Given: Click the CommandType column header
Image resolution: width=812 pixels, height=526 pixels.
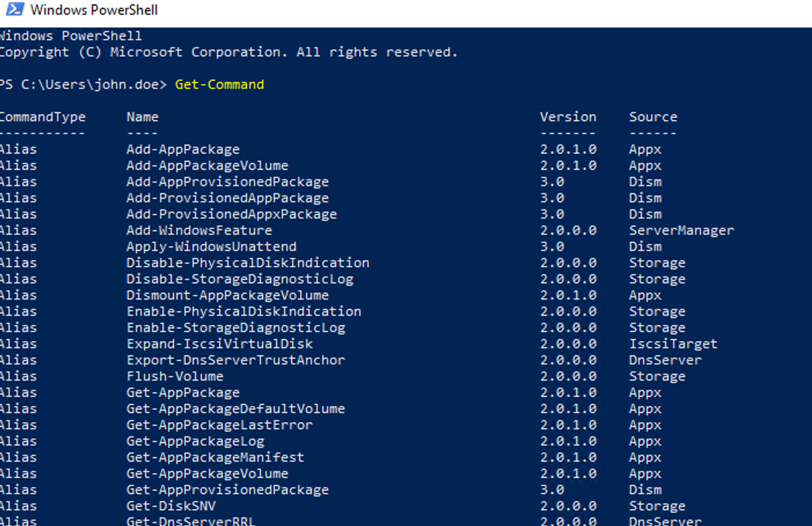Looking at the screenshot, I should coord(42,117).
